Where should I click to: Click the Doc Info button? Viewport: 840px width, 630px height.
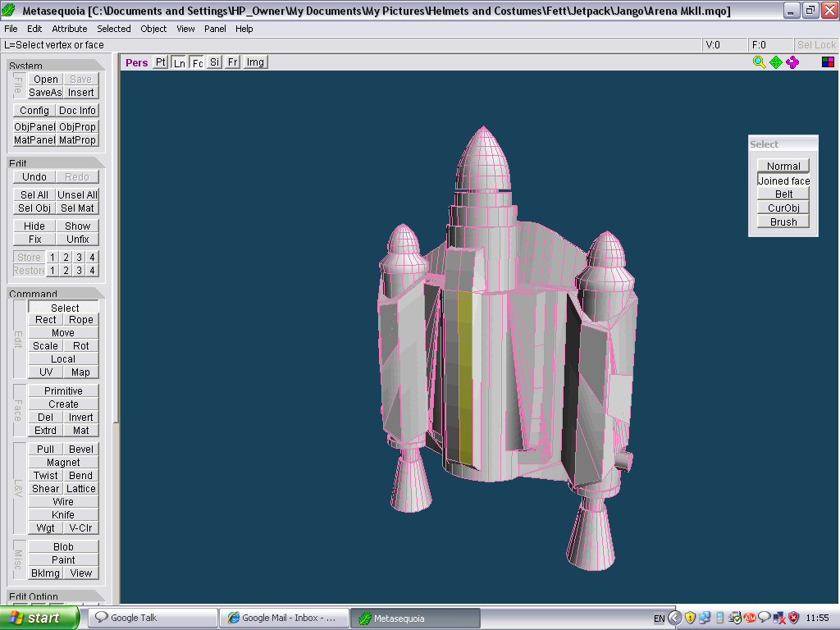(77, 111)
